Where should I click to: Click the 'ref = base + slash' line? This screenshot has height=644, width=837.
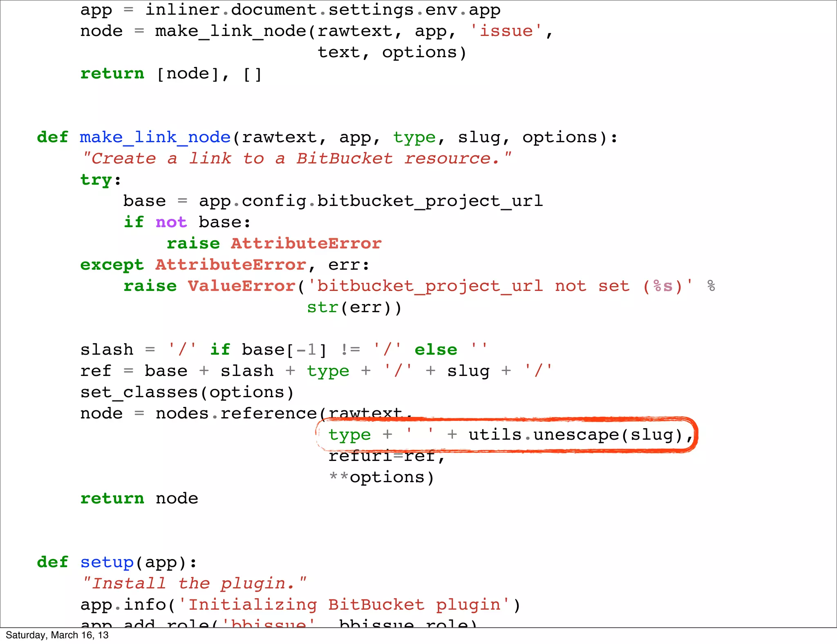coord(317,371)
